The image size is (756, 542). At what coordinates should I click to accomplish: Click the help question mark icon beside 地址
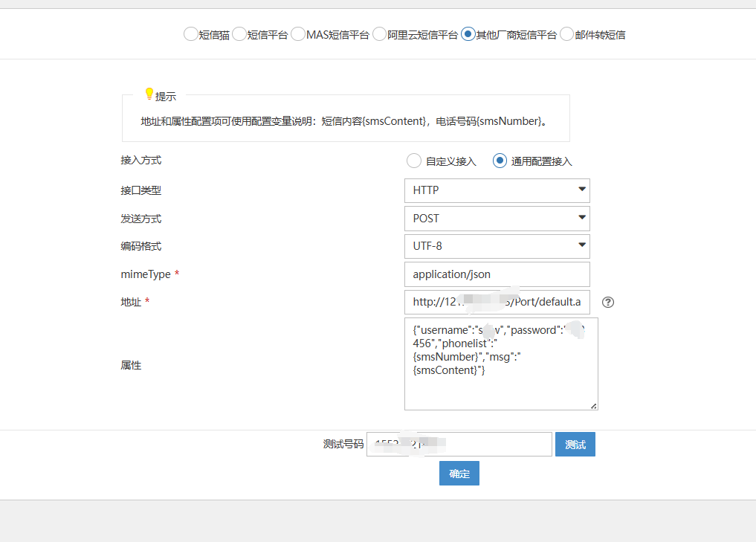pos(608,302)
